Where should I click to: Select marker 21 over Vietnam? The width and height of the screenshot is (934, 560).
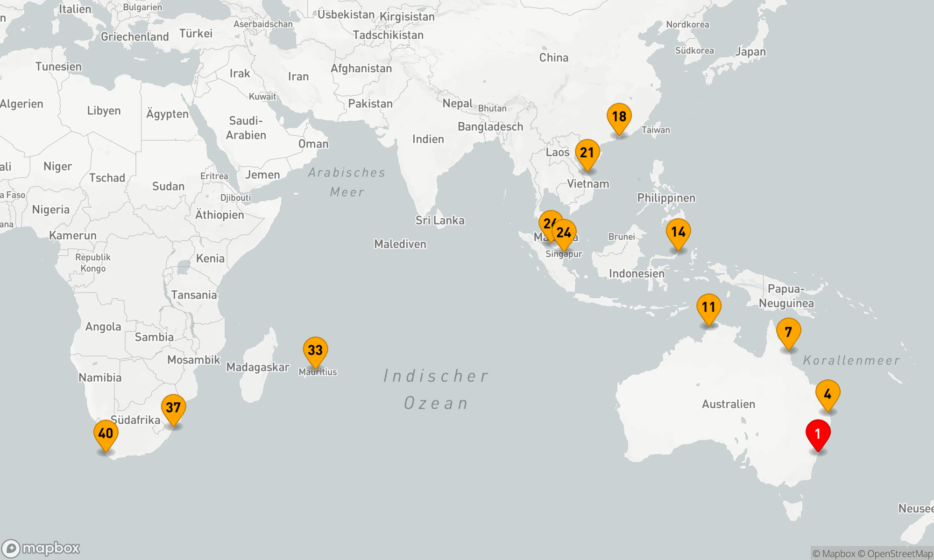[x=587, y=153]
